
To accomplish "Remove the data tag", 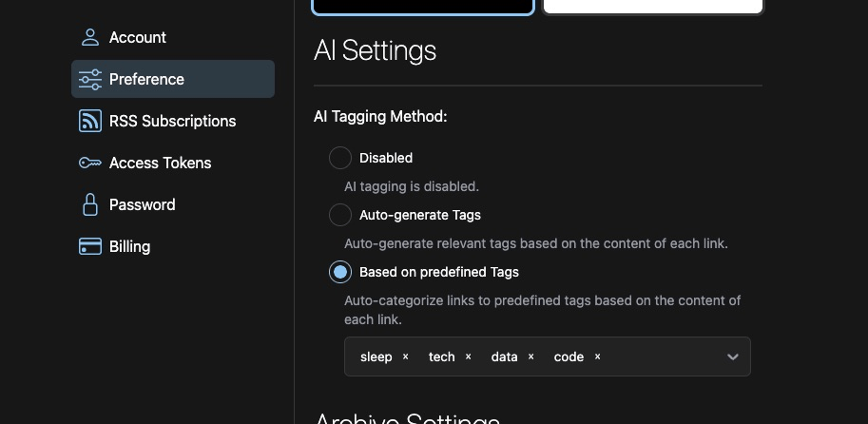I will tap(531, 357).
